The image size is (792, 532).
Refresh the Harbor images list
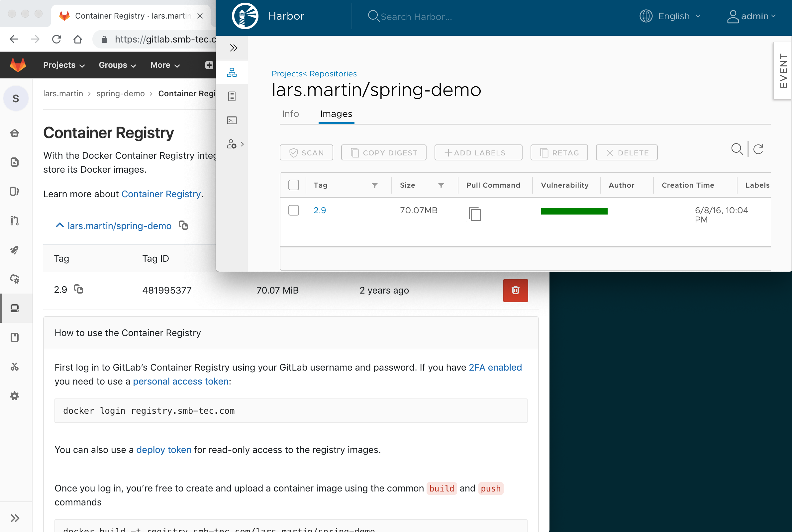758,149
